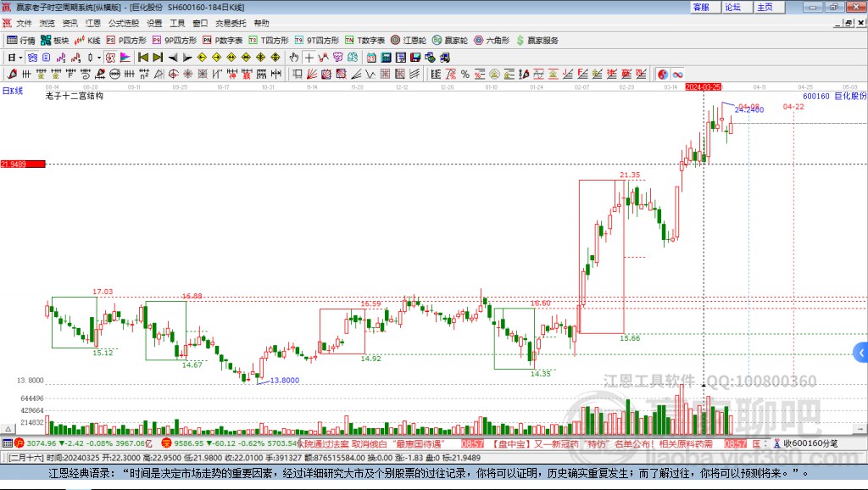Open the 公式选股 menu
This screenshot has width=868, height=490.
pos(124,23)
